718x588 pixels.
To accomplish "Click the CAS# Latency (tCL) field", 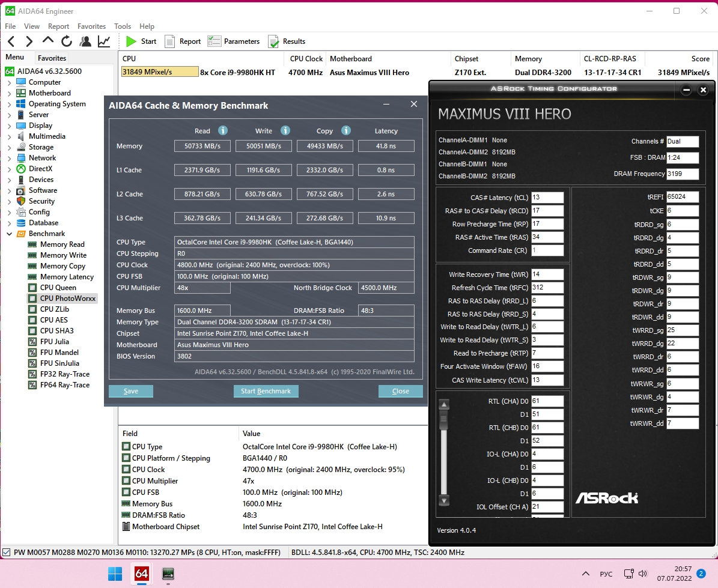I will (x=547, y=197).
